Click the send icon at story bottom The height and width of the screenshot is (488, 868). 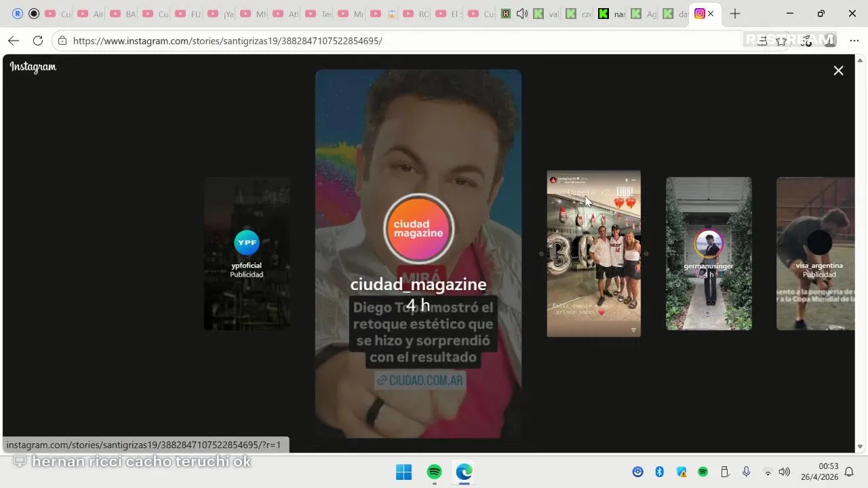(x=633, y=330)
